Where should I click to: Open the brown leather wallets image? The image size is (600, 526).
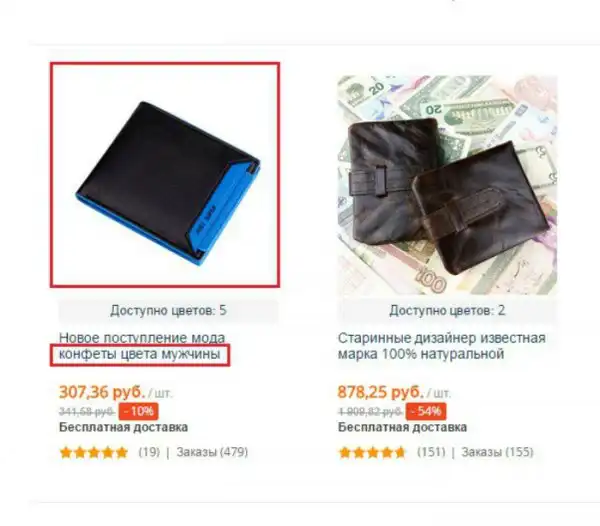tap(447, 185)
